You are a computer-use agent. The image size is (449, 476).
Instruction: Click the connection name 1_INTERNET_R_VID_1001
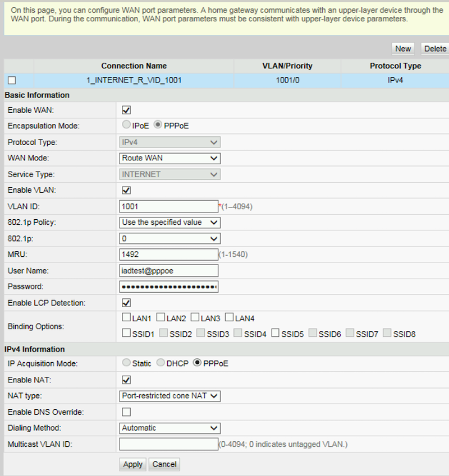coord(134,80)
